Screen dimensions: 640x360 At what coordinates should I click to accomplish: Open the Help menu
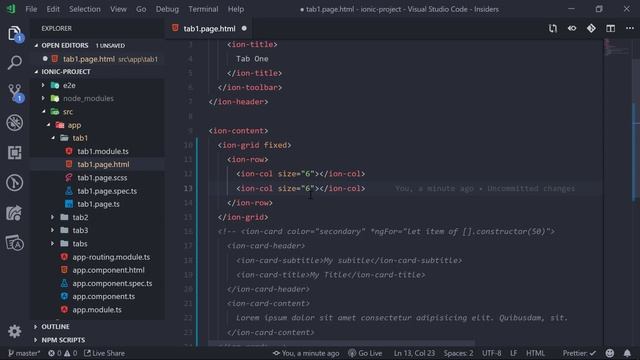point(236,9)
